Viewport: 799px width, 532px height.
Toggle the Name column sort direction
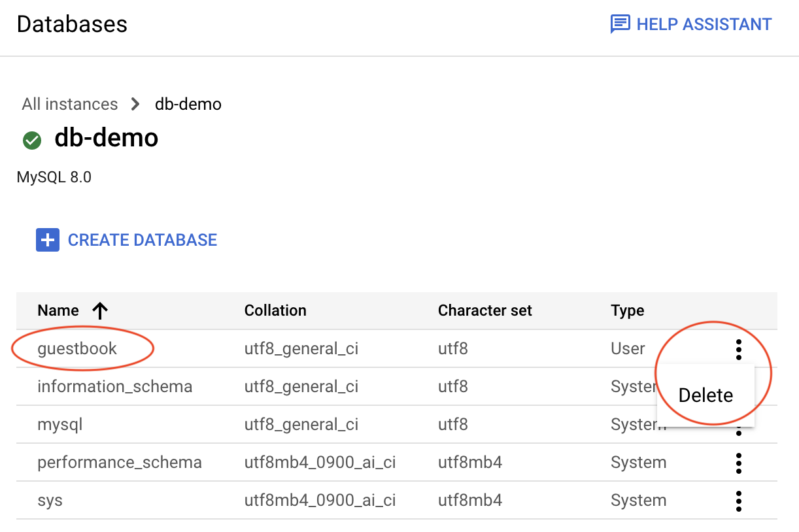pos(100,310)
